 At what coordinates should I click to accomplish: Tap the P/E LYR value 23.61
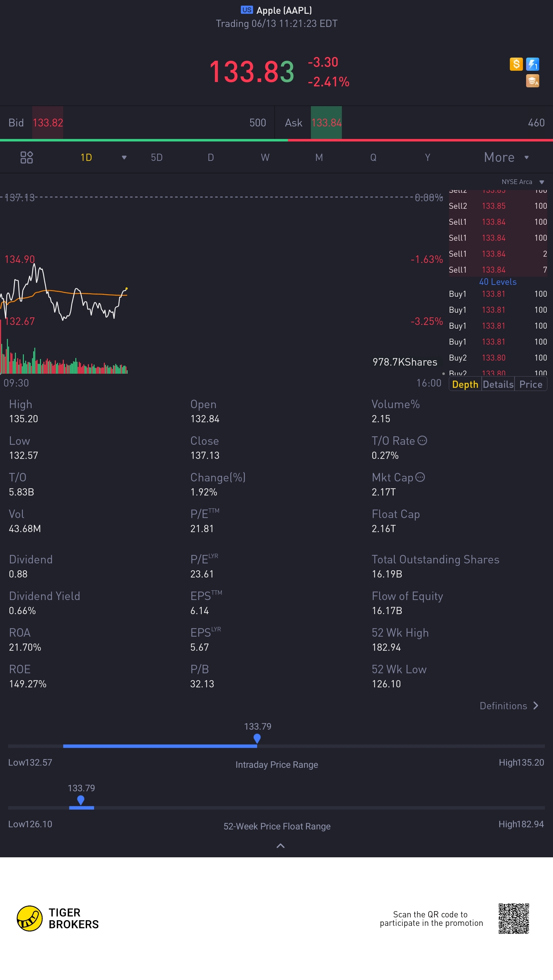coord(202,574)
